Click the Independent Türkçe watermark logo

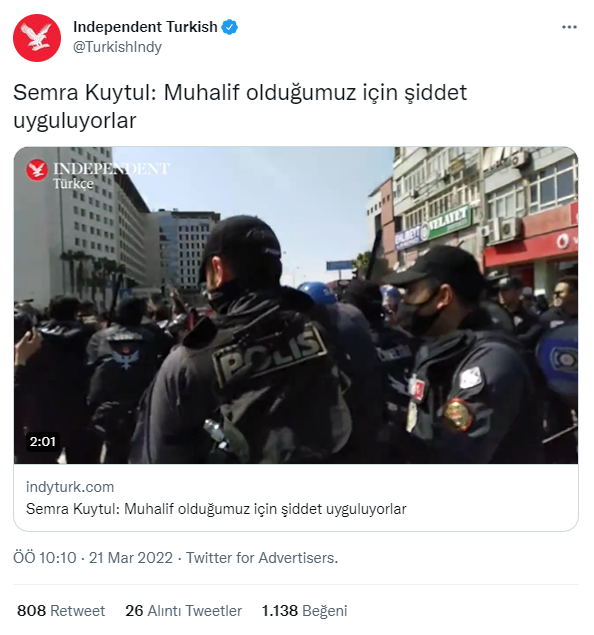coord(98,175)
